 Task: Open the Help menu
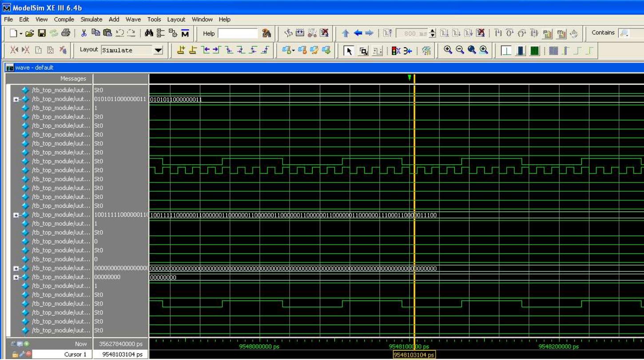pyautogui.click(x=225, y=20)
